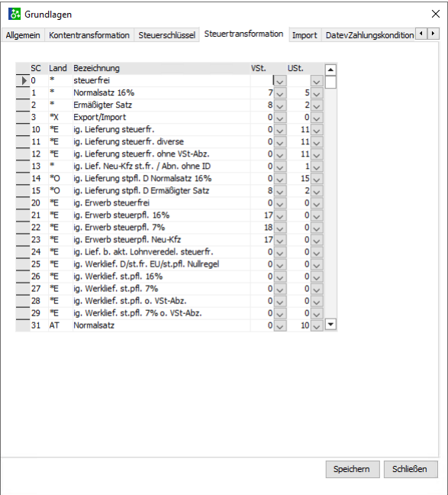The height and width of the screenshot is (495, 448).
Task: Click 'ig. Werklief. D/st.fr. EU/st.pfl. Nullregel' cell
Action: click(161, 264)
